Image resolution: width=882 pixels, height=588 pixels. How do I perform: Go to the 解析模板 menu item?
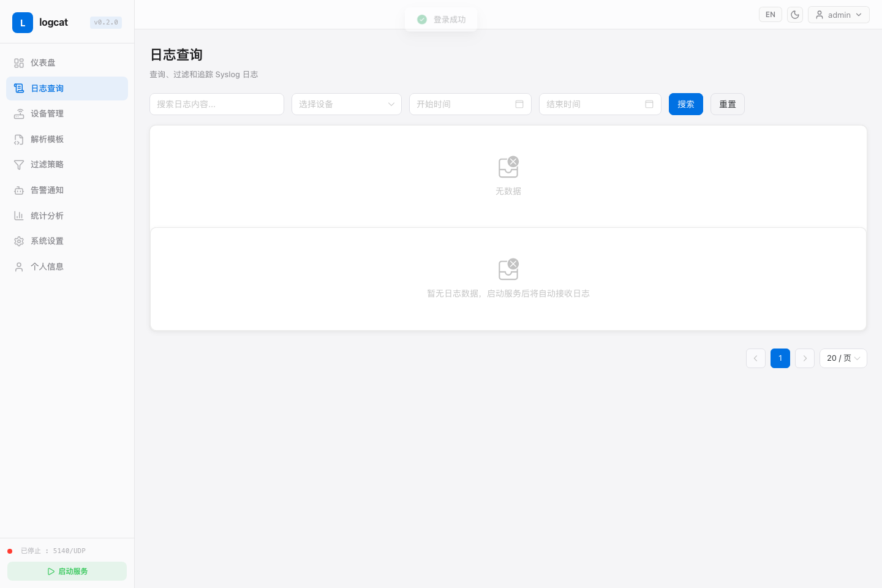coord(67,140)
